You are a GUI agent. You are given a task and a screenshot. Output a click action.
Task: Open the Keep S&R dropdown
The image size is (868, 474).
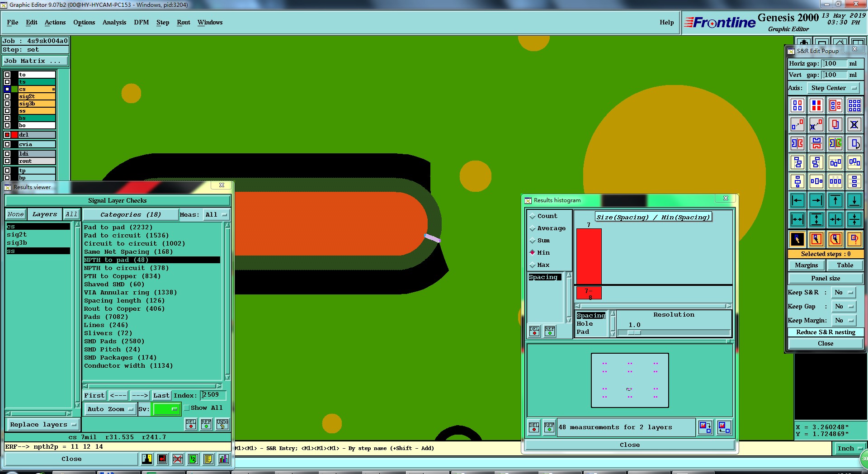click(x=844, y=293)
